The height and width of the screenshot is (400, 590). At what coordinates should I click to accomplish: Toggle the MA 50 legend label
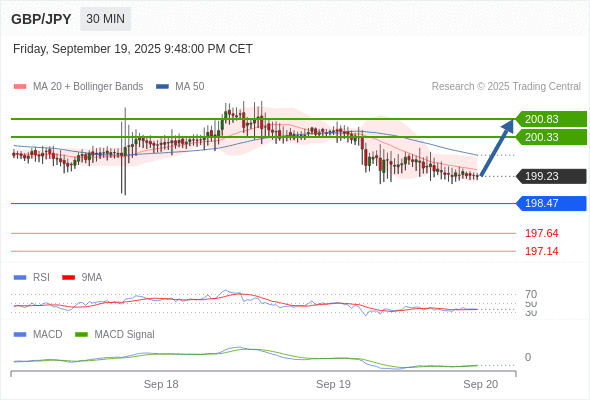(x=190, y=87)
